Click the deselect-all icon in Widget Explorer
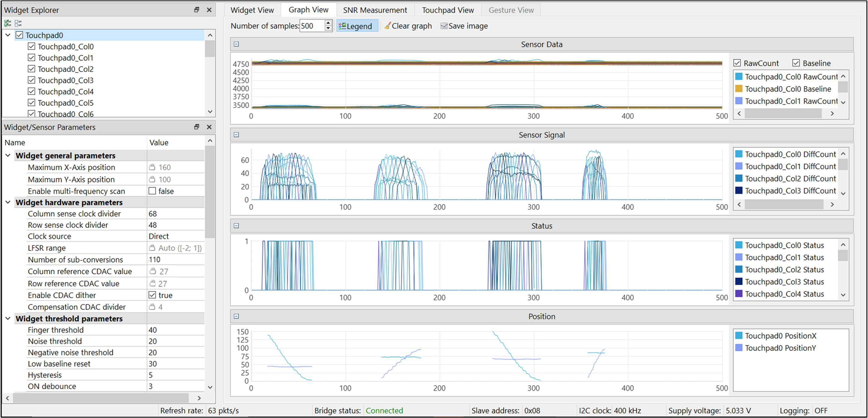The height and width of the screenshot is (418, 868). point(18,23)
